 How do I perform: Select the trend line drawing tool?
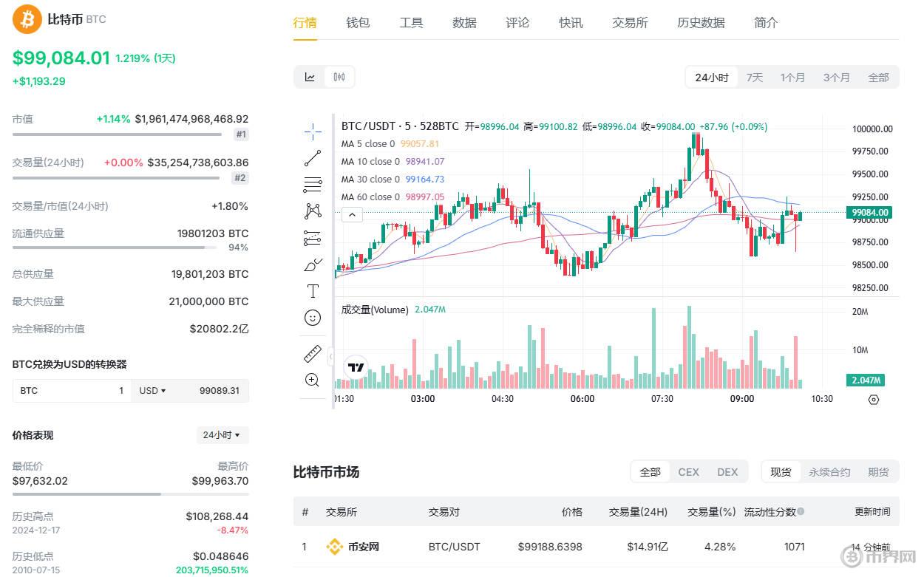(x=313, y=157)
